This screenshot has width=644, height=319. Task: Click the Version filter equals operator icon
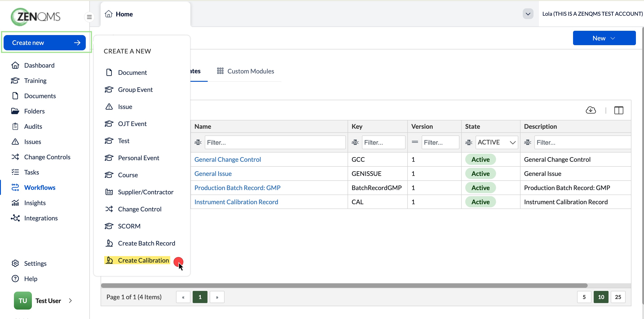point(415,142)
